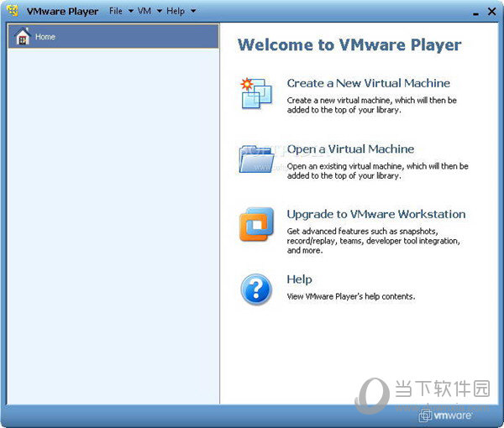Click the vmware logo in the bottom bar
Viewport: 504px width, 428px height.
(445, 415)
